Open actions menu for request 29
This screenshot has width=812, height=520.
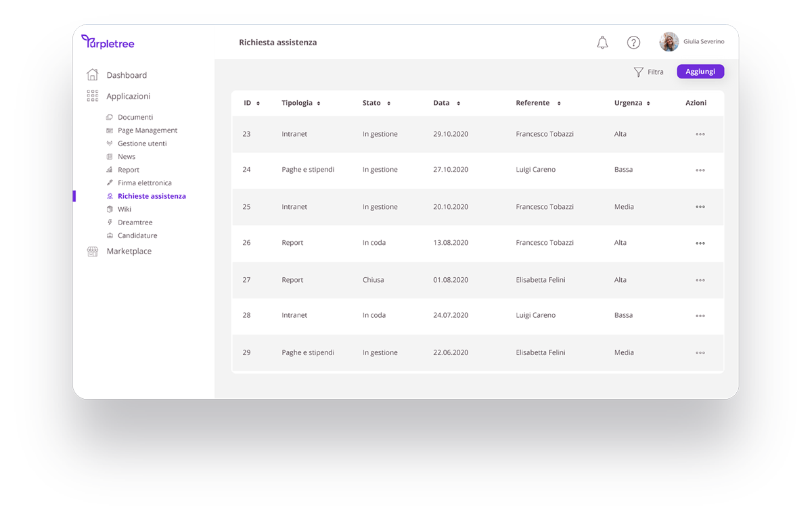click(700, 353)
